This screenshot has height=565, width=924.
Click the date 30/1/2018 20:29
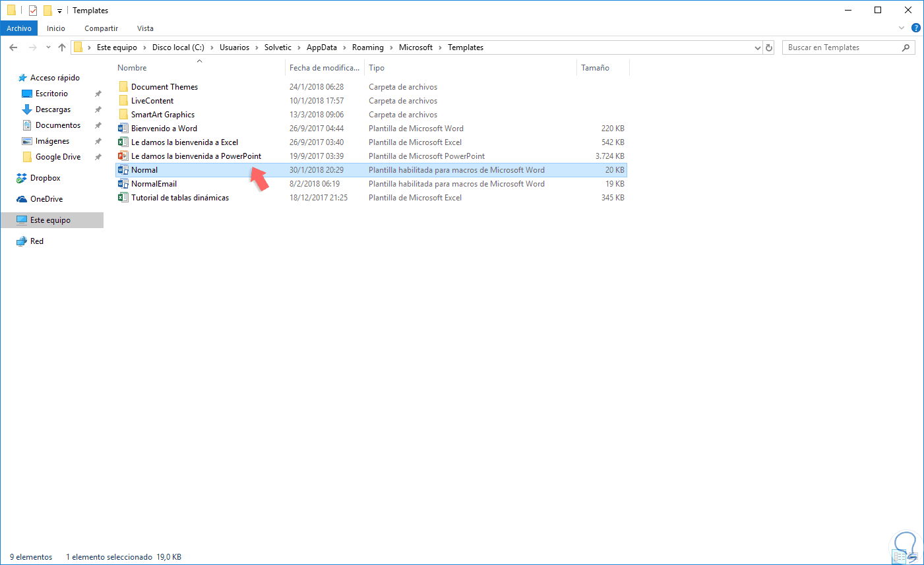317,170
